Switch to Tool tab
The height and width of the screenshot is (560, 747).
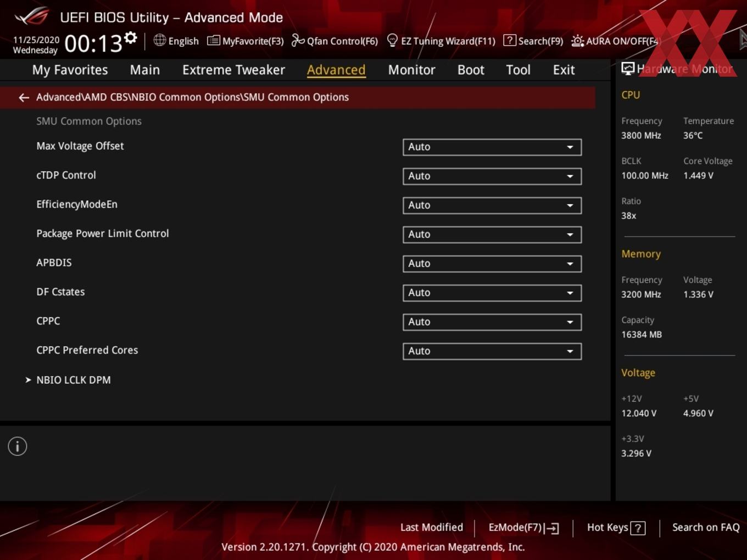518,70
